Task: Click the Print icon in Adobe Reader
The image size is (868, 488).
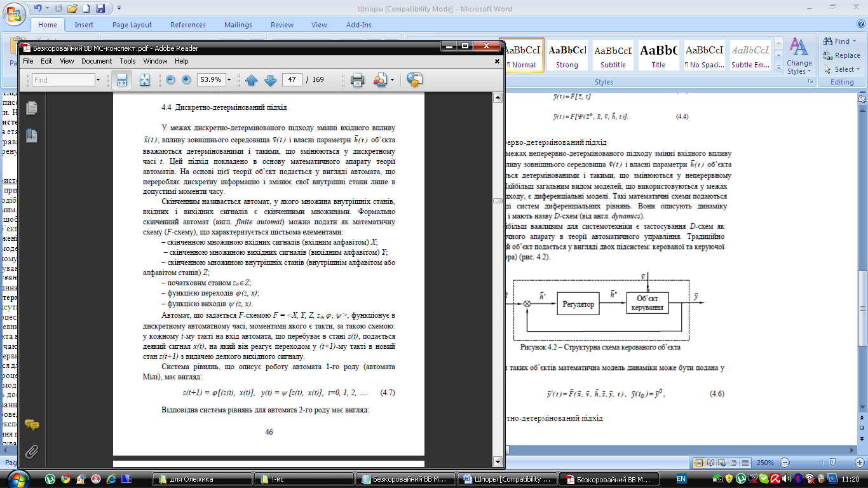Action: (357, 80)
